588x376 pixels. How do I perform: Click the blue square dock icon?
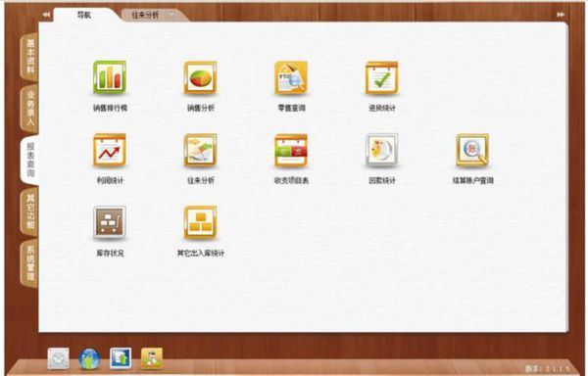click(x=121, y=358)
